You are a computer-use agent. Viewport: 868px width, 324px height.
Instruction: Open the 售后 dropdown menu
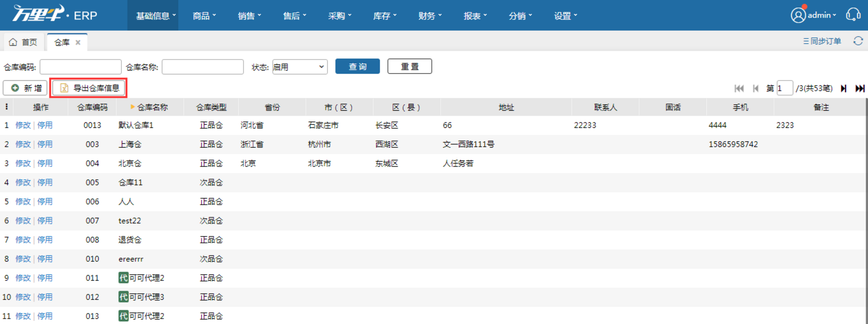[x=294, y=16]
